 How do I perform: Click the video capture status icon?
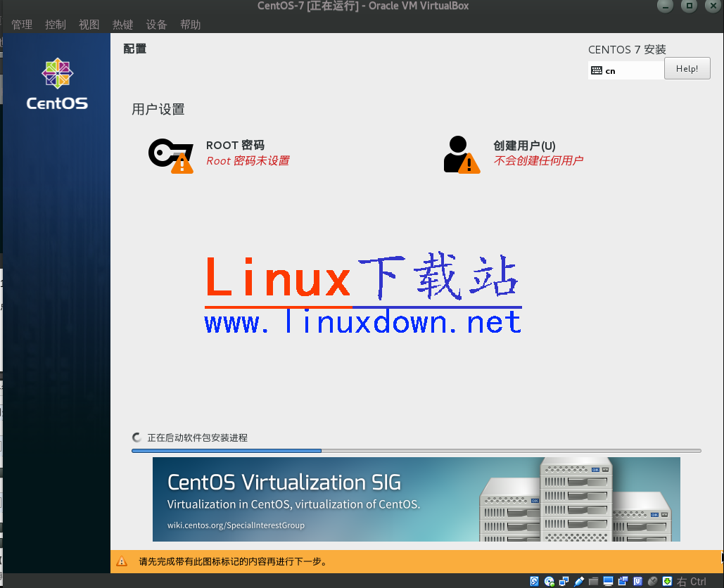coord(623,582)
